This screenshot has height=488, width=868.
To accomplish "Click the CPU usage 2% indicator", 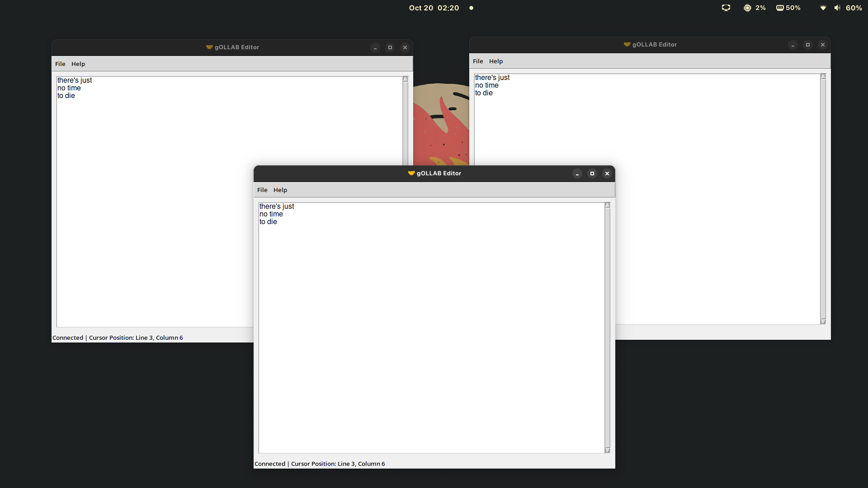I will point(755,8).
